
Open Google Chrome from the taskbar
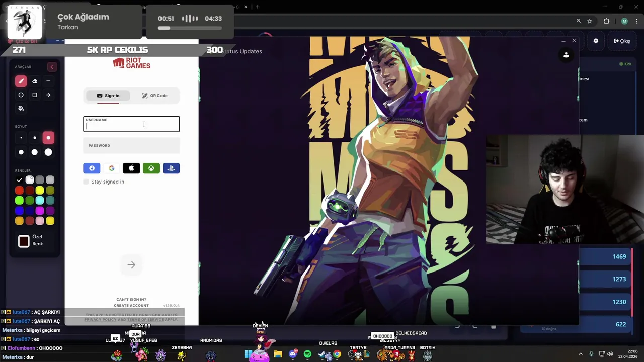point(337,354)
